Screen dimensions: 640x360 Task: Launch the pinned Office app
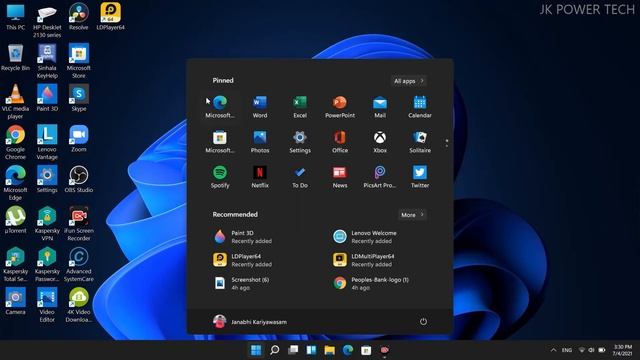(340, 142)
